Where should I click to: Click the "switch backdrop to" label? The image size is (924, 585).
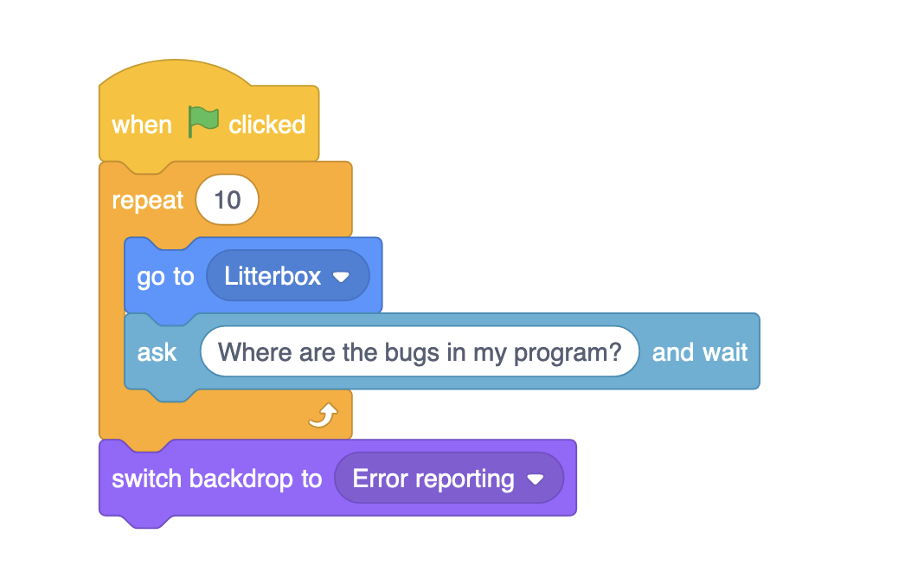click(x=216, y=479)
